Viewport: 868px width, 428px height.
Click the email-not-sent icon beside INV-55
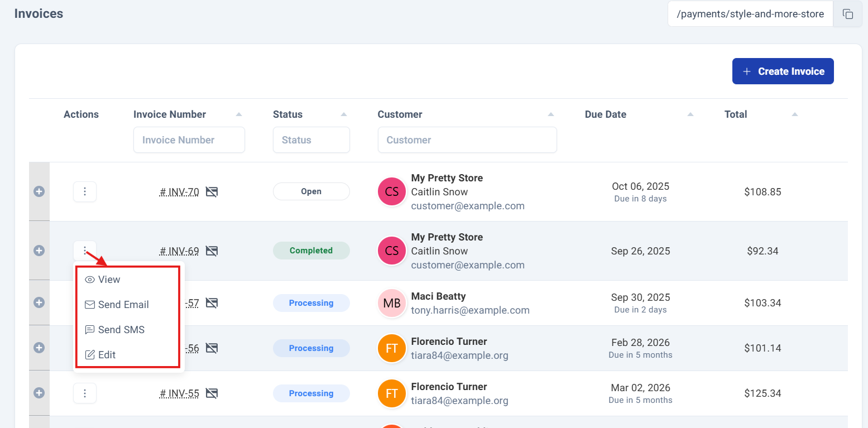coord(212,393)
